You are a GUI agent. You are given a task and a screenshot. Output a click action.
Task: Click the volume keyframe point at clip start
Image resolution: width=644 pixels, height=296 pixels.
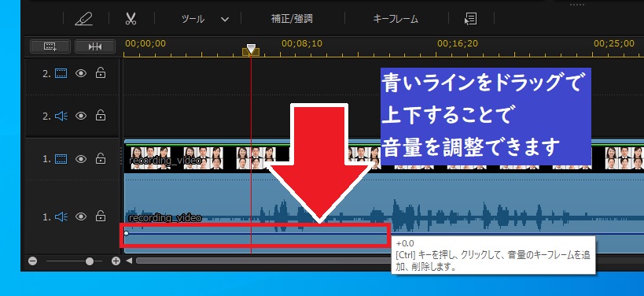coord(126,234)
